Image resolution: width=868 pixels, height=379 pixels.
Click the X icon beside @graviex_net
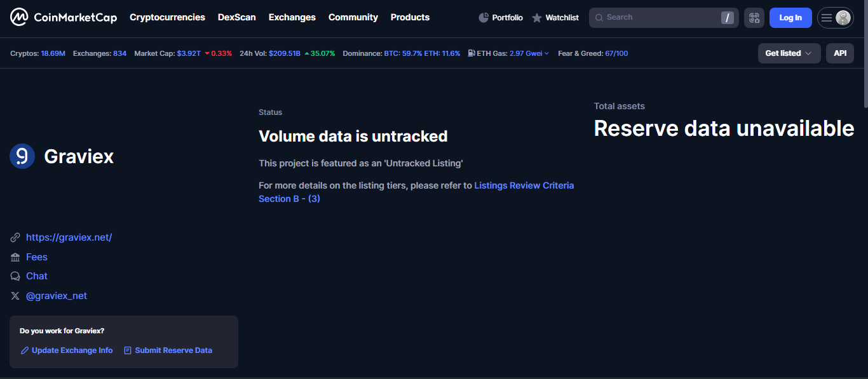(x=15, y=296)
